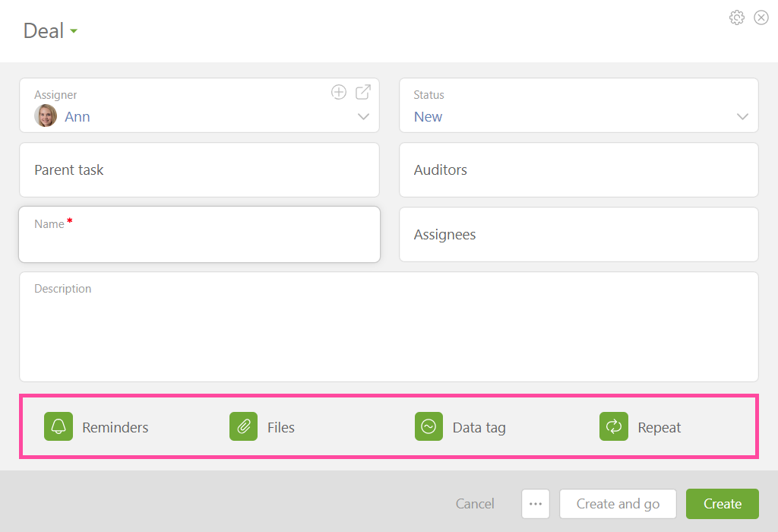Click the Assigner field label

pyautogui.click(x=55, y=95)
